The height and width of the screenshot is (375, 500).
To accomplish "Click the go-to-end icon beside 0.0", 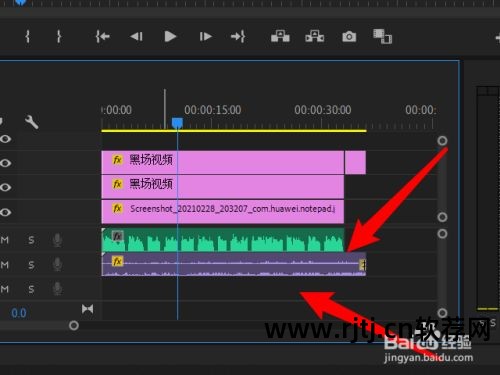I will tap(87, 309).
